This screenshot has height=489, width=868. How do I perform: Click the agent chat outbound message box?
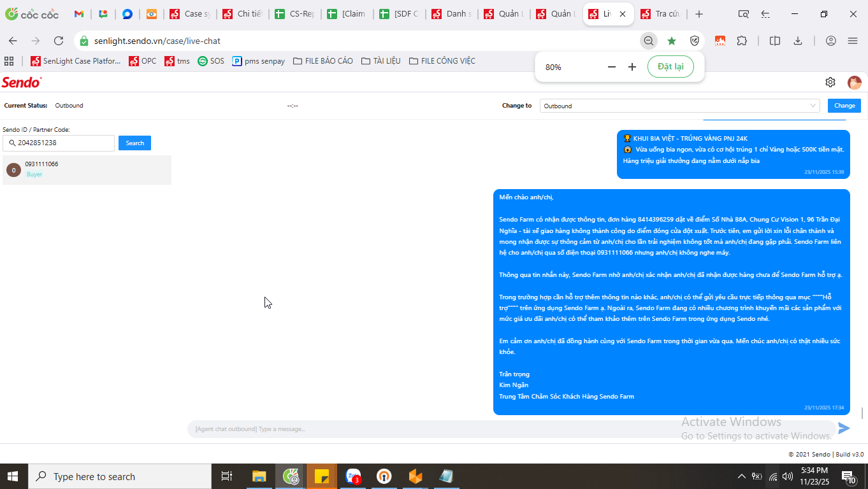click(511, 429)
